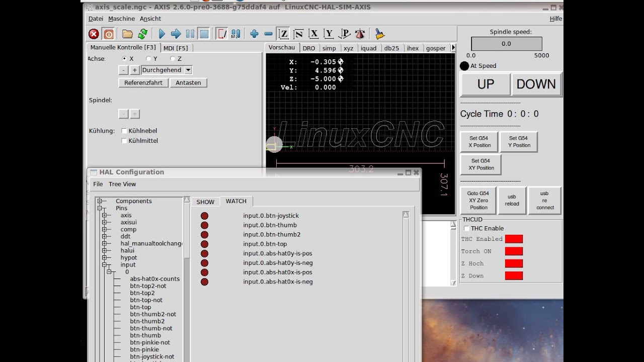The width and height of the screenshot is (644, 362).
Task: Enable the Kühlmittel checkbox
Action: pyautogui.click(x=124, y=141)
